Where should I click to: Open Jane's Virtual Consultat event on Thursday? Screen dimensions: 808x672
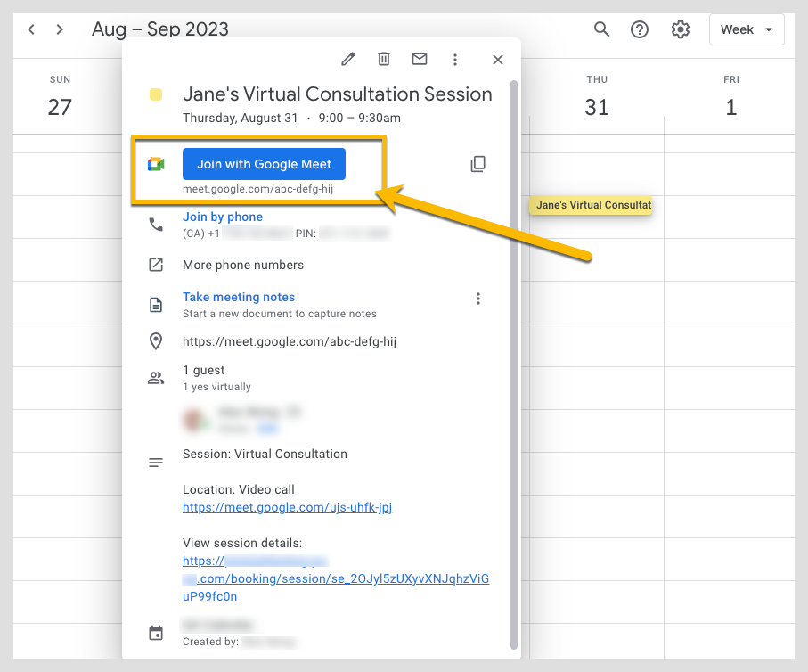591,205
